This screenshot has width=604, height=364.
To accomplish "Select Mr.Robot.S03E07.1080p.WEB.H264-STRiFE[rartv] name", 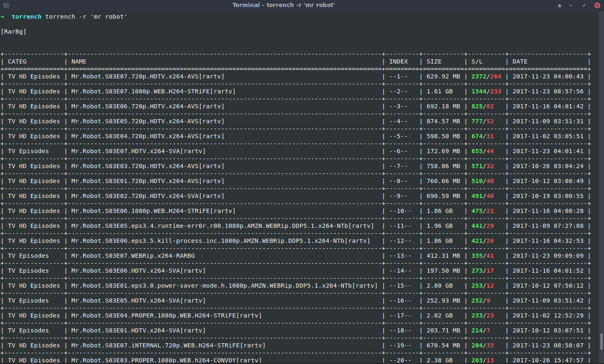I will pyautogui.click(x=153, y=91).
